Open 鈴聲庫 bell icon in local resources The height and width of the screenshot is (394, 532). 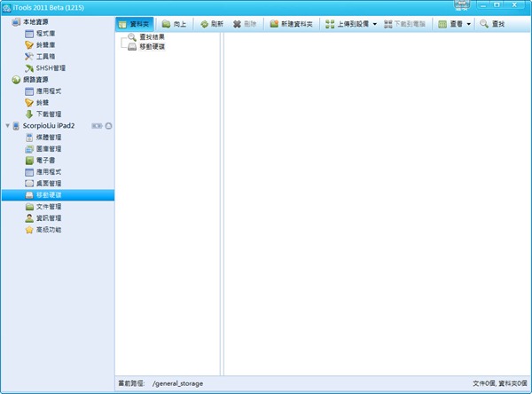click(x=29, y=45)
